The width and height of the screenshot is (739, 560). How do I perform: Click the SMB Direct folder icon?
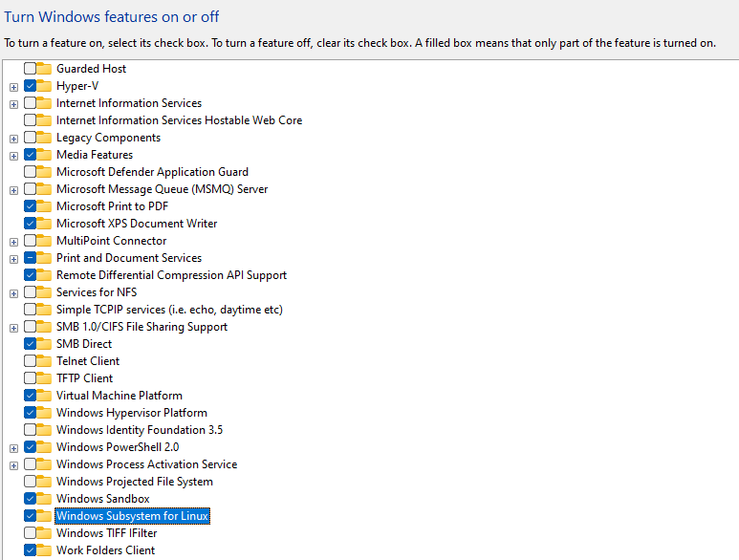[x=44, y=344]
